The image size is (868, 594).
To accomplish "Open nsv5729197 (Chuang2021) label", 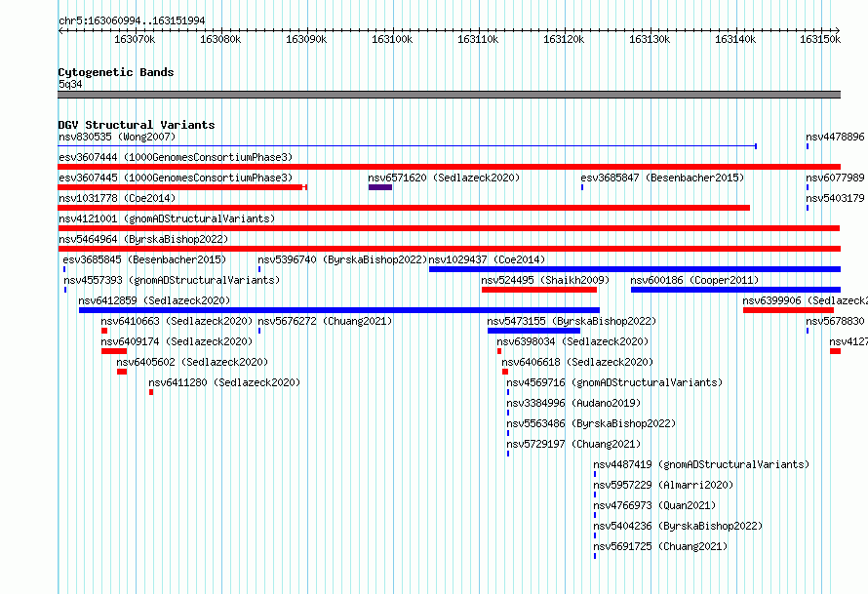I will pos(573,444).
